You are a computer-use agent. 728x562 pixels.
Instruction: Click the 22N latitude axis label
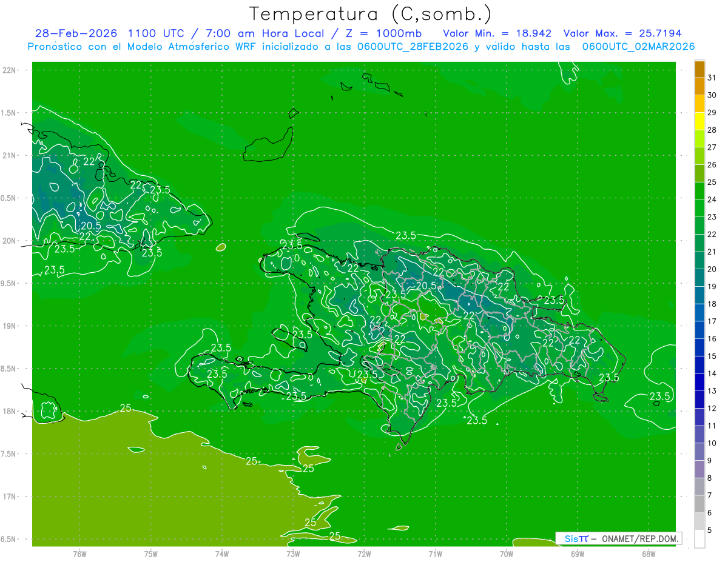[x=10, y=70]
